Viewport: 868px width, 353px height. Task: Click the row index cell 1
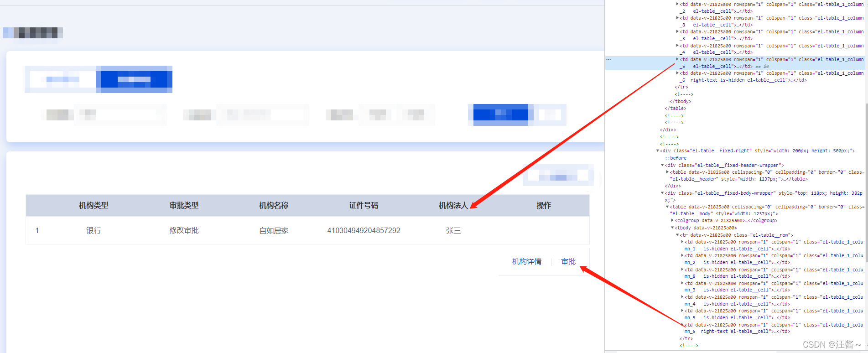(x=37, y=230)
